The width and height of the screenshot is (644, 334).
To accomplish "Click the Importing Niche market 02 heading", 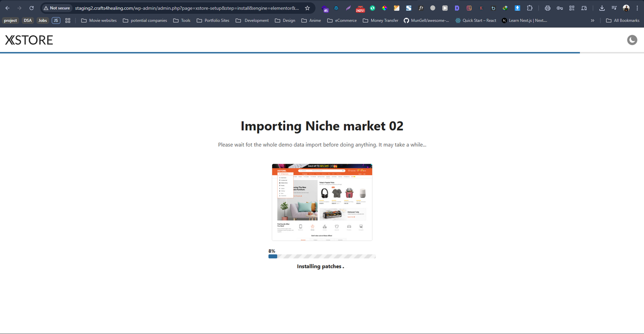I will point(322,126).
